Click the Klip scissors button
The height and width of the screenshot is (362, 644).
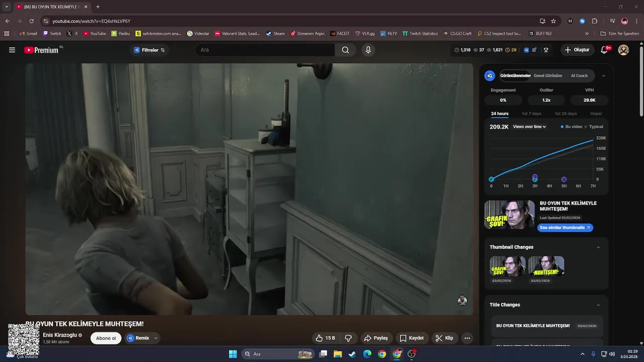444,338
